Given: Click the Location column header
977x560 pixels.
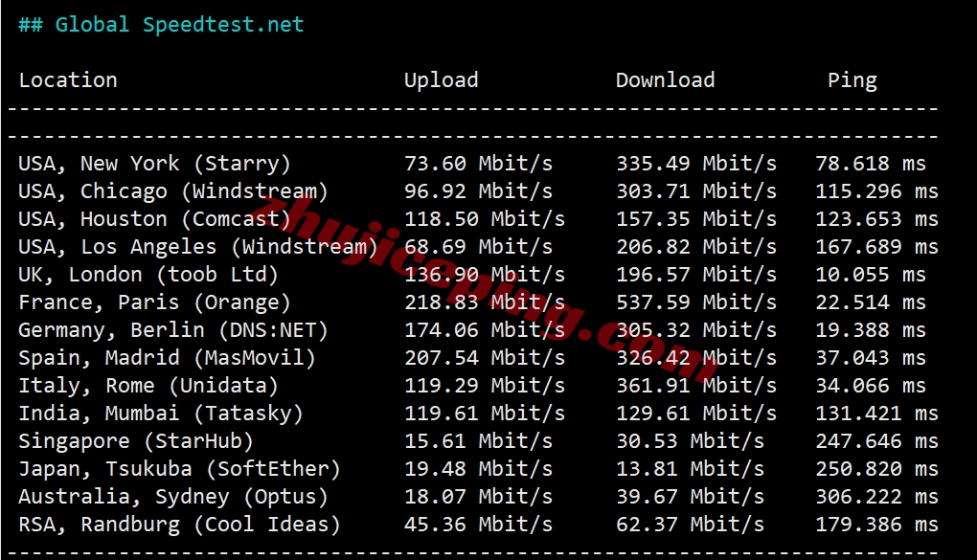Looking at the screenshot, I should click(x=68, y=79).
